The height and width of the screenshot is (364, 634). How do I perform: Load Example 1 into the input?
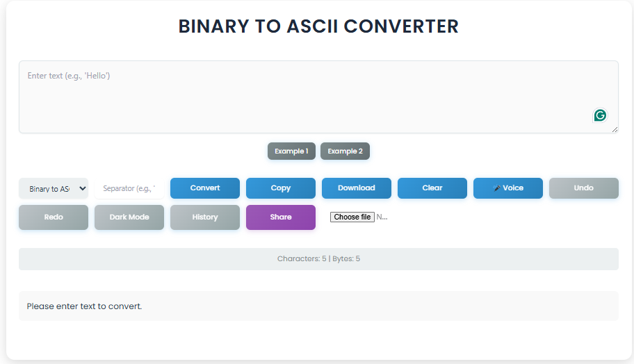pos(291,151)
